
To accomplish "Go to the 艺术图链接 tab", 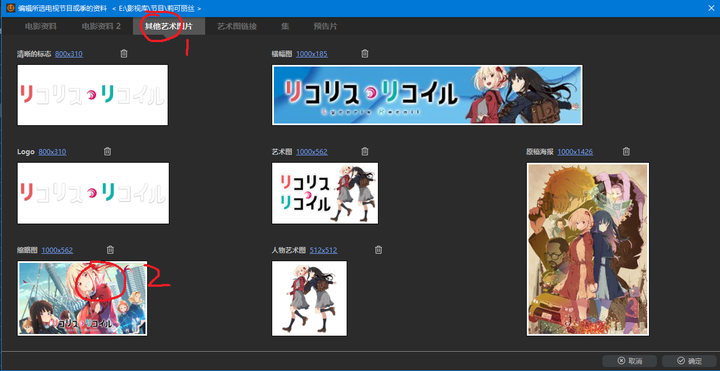I will click(236, 26).
